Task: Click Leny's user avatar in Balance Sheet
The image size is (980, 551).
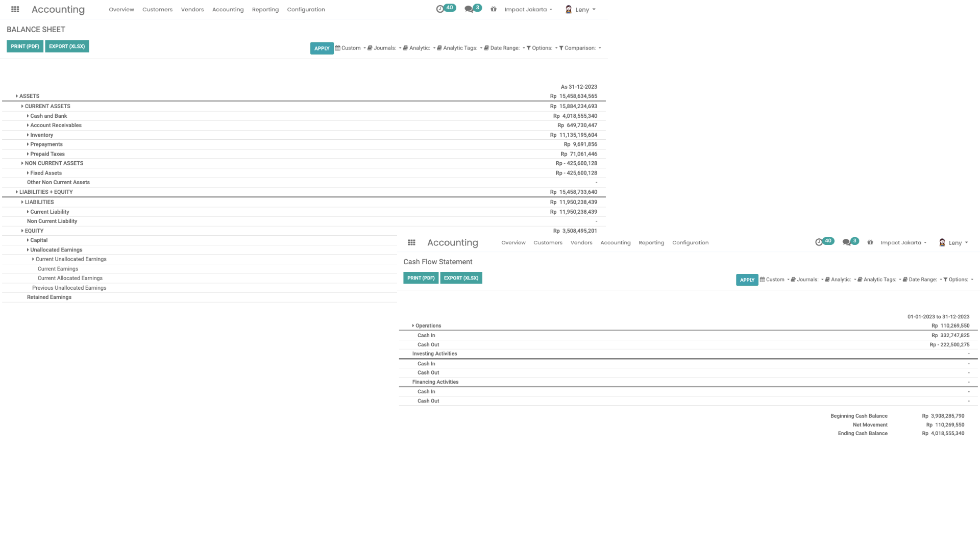Action: (x=569, y=9)
